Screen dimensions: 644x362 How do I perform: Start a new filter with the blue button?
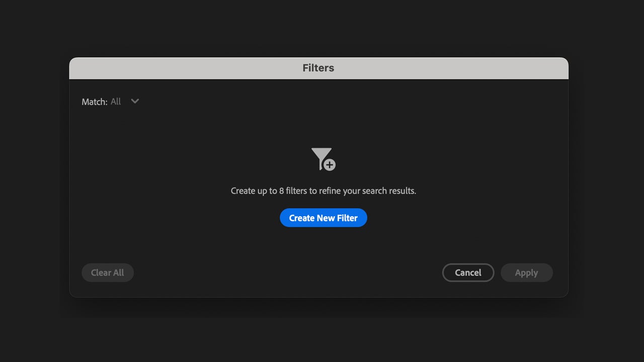tap(323, 218)
